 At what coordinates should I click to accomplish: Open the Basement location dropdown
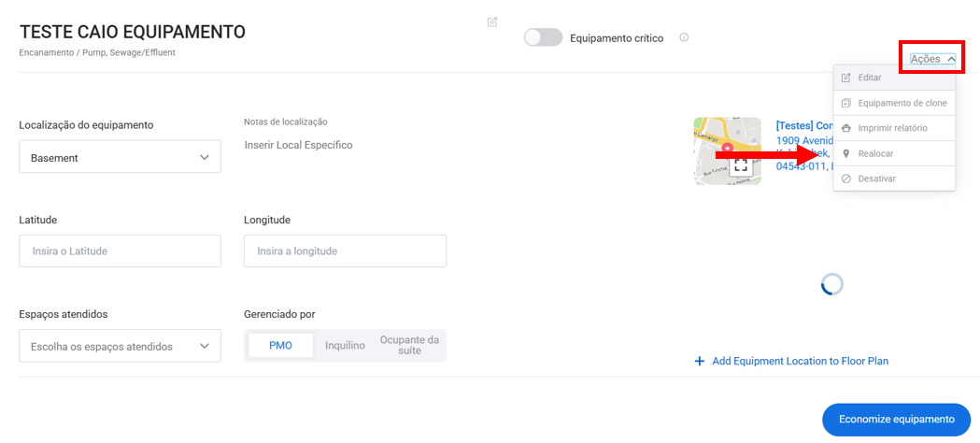pyautogui.click(x=120, y=156)
